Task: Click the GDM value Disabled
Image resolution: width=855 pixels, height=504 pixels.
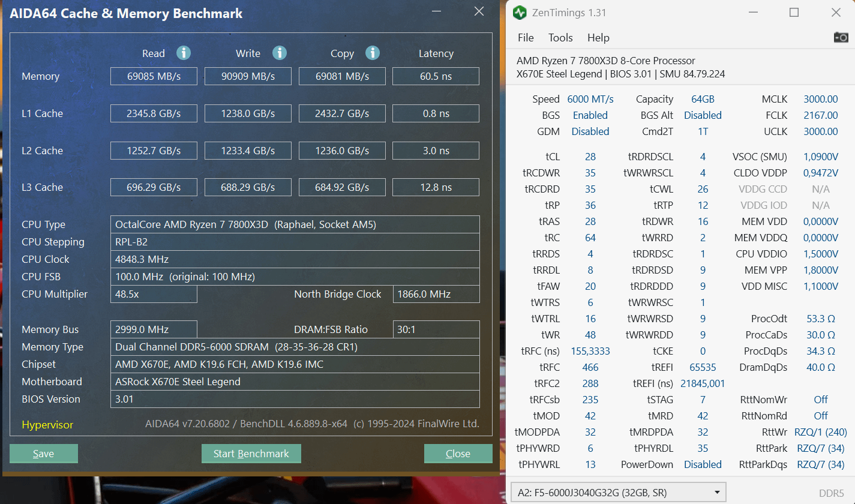Action: (590, 131)
